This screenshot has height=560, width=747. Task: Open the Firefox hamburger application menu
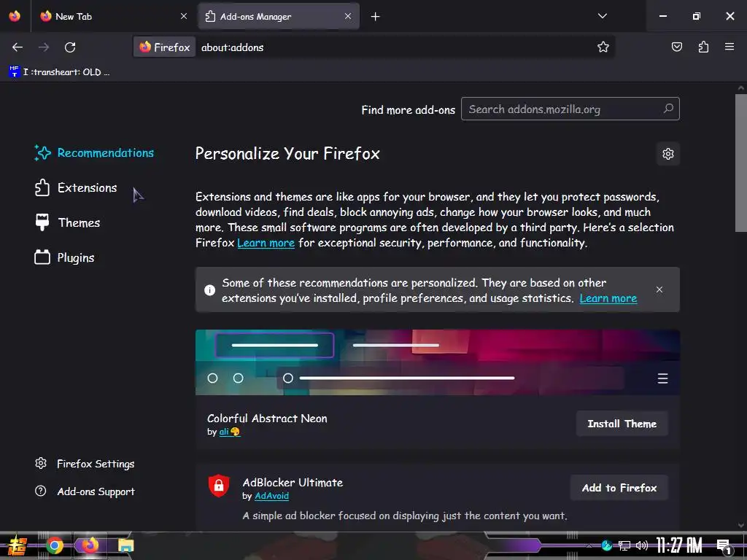[729, 47]
